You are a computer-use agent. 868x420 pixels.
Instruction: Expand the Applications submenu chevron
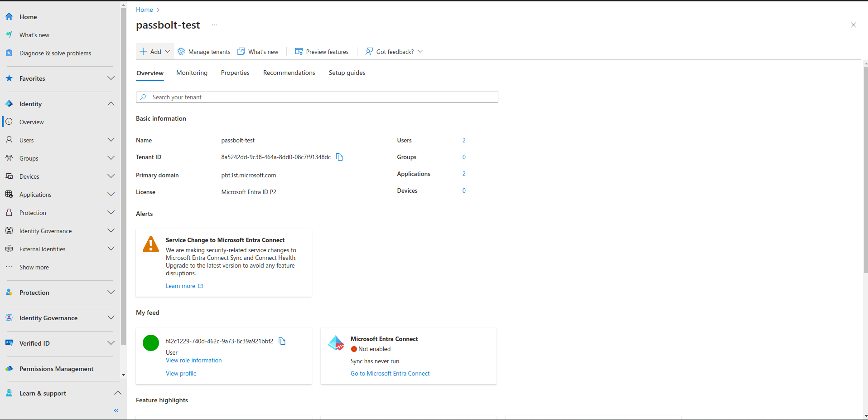tap(111, 195)
